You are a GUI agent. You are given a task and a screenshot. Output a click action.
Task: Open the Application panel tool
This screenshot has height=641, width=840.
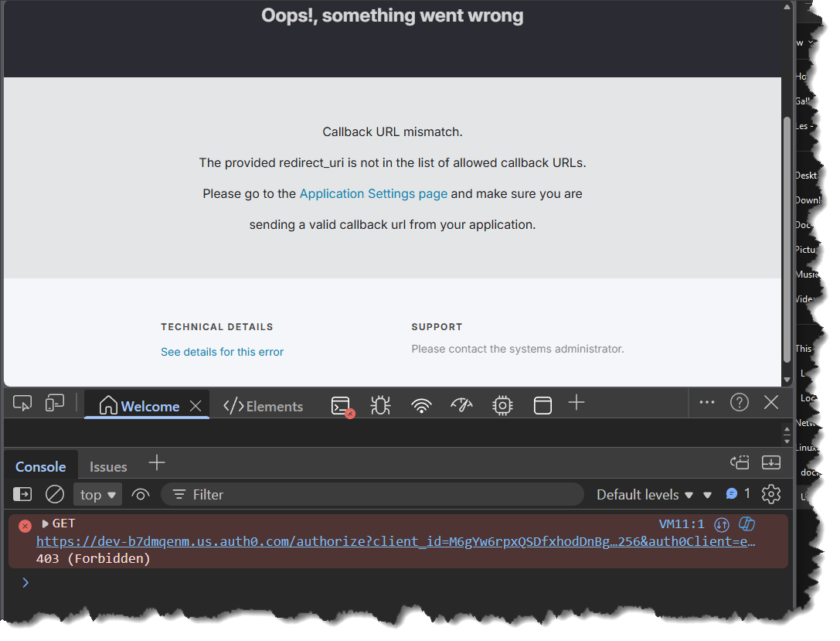pos(542,404)
